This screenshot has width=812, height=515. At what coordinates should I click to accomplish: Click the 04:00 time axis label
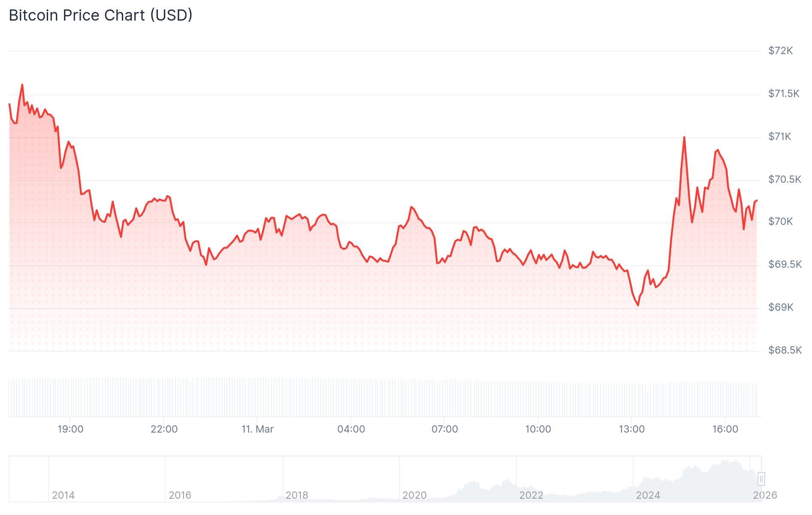pyautogui.click(x=351, y=429)
